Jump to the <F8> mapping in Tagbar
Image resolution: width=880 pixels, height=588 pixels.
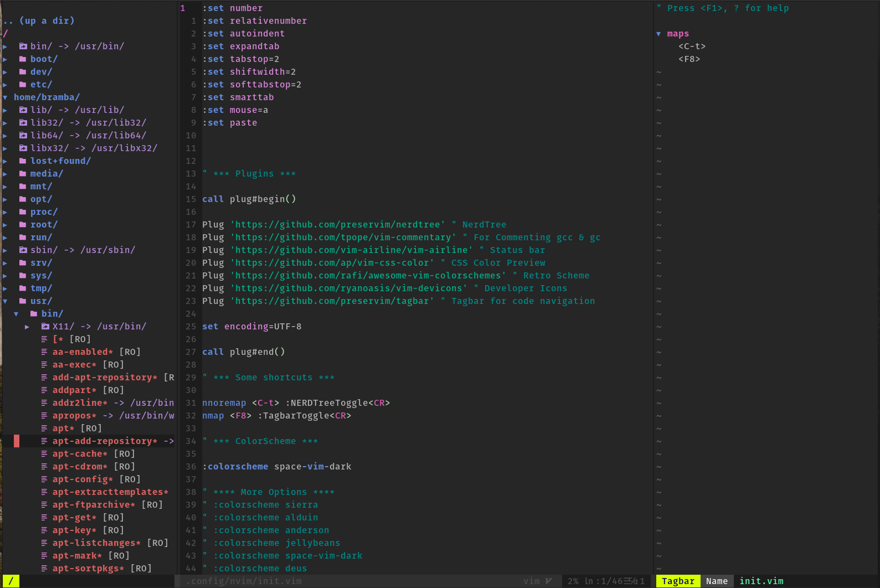pyautogui.click(x=689, y=59)
